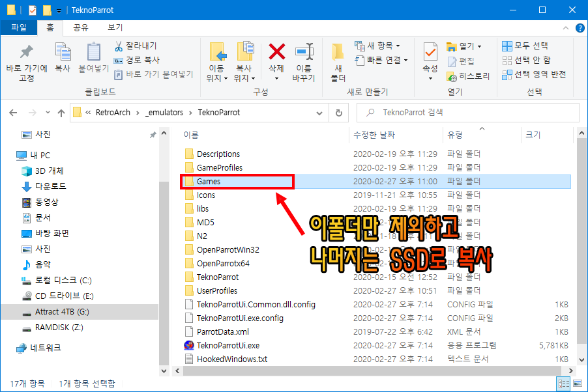The width and height of the screenshot is (588, 392).
Task: Click 모두 선택 select all
Action: tap(525, 46)
